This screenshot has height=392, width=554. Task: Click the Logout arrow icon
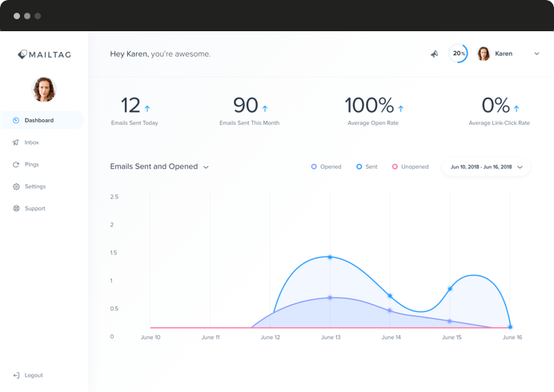coord(16,375)
